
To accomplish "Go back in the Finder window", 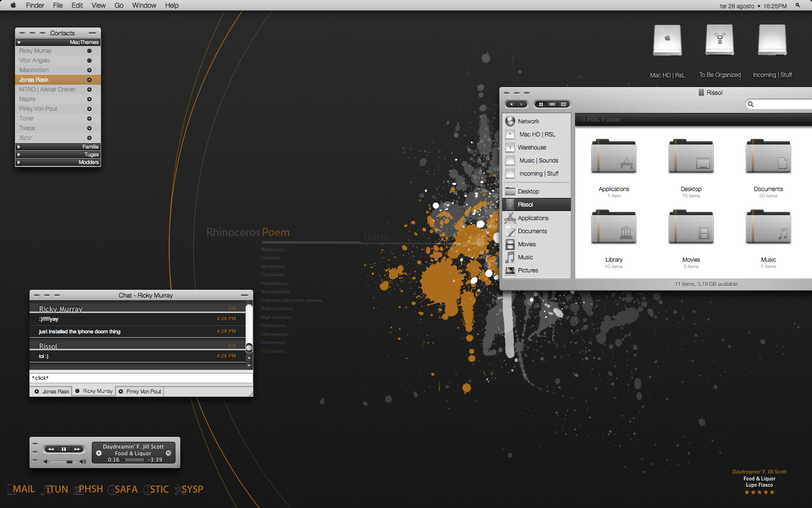I will click(511, 104).
